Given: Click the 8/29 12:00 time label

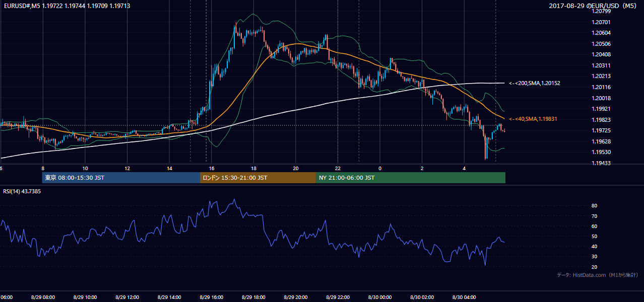Looking at the screenshot, I should 127,297.
